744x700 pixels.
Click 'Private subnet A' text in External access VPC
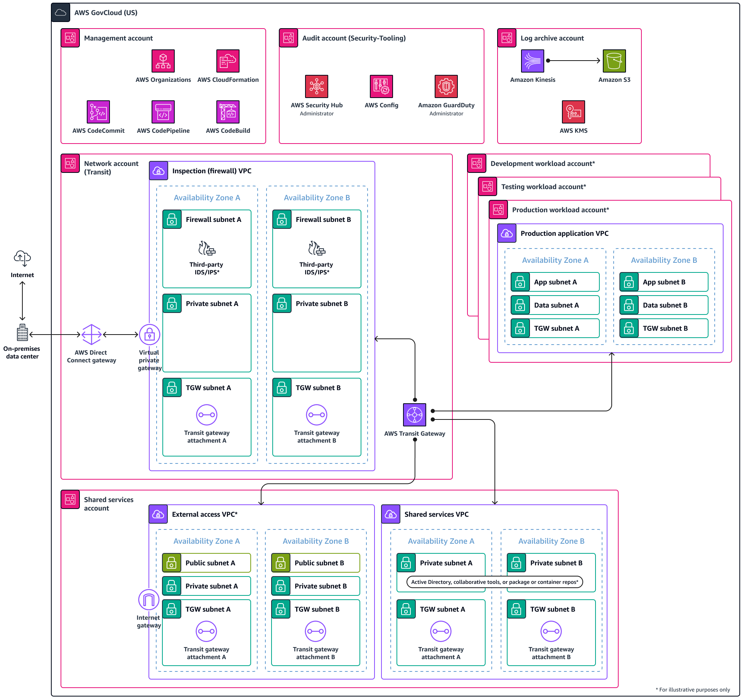click(212, 586)
